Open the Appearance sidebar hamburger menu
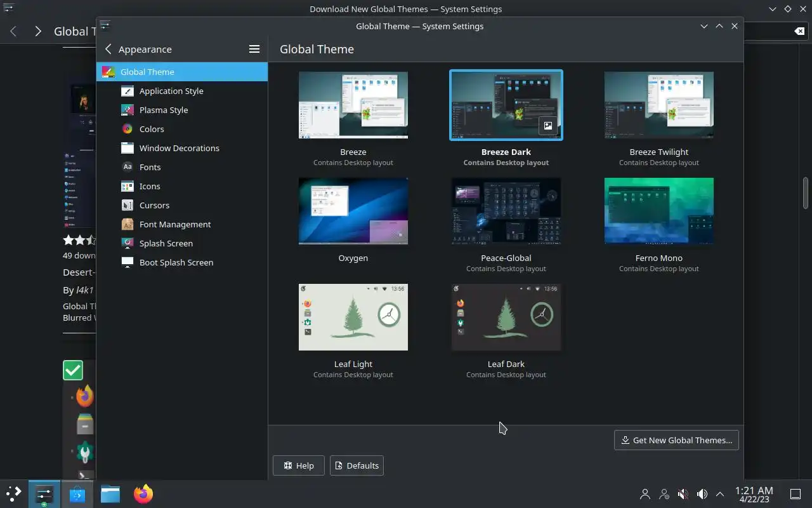The image size is (812, 508). tap(254, 49)
